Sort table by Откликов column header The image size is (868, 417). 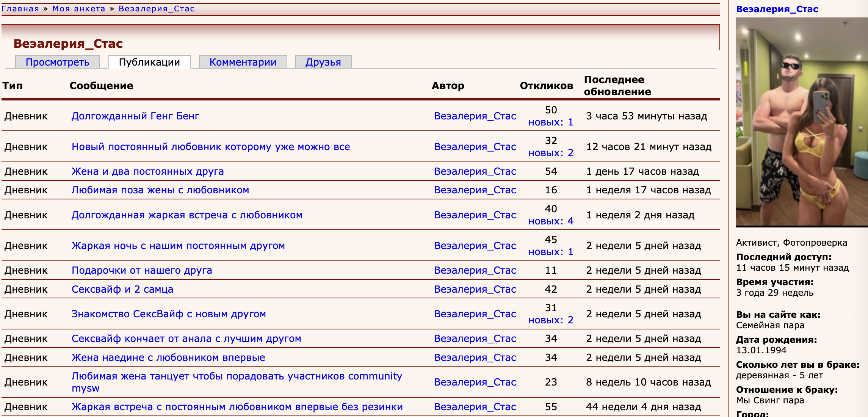pos(546,86)
